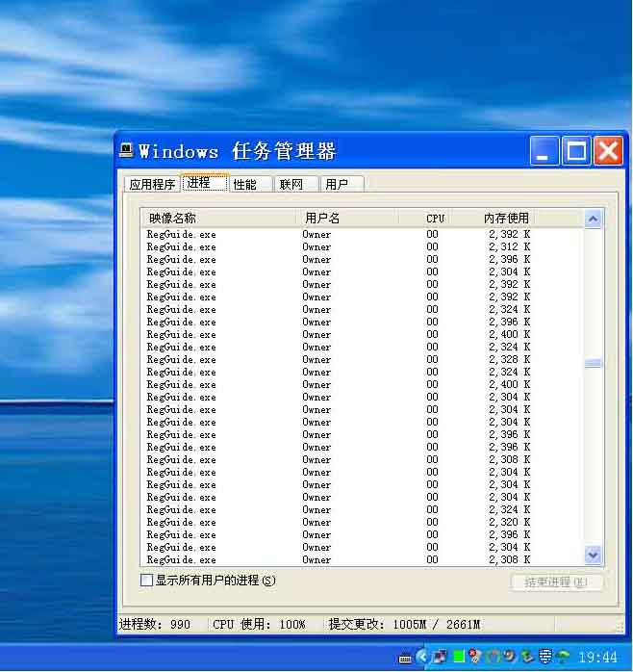Select the RegGuide.exe row using 2,328 K

click(362, 359)
